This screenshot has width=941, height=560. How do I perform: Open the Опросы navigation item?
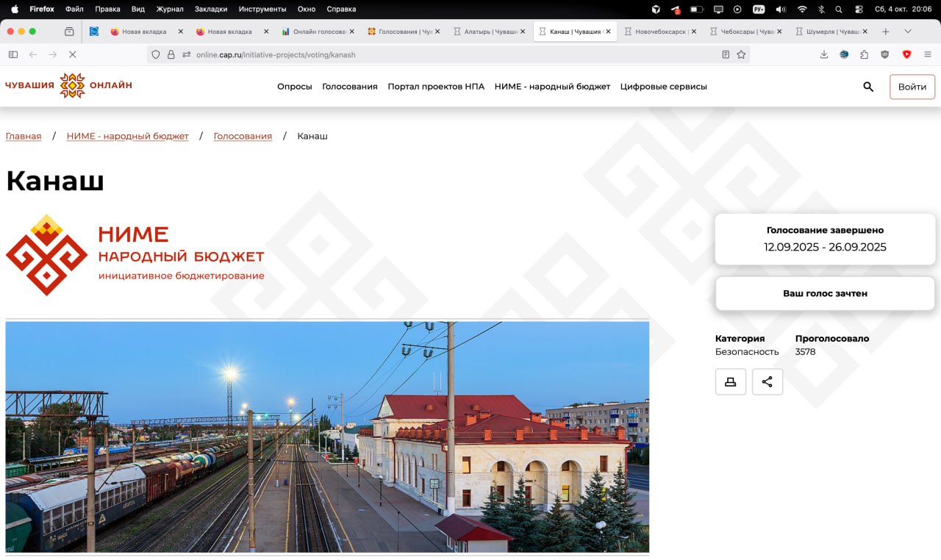point(294,87)
